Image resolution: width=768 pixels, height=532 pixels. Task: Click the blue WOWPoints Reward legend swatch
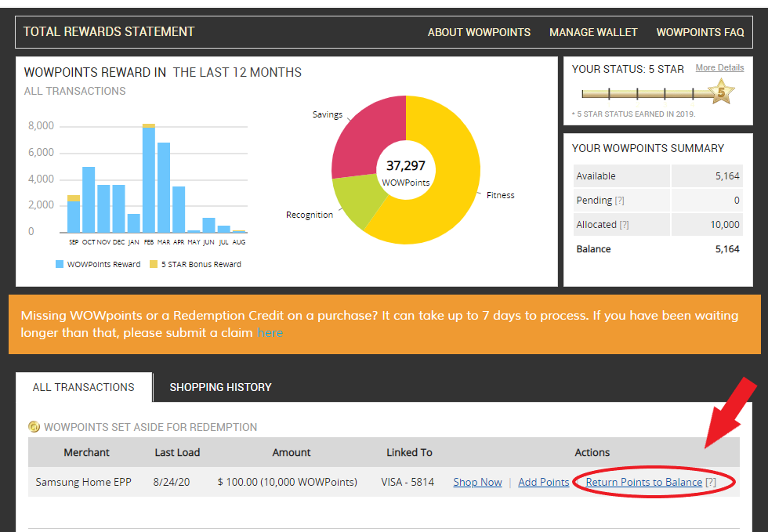click(60, 264)
